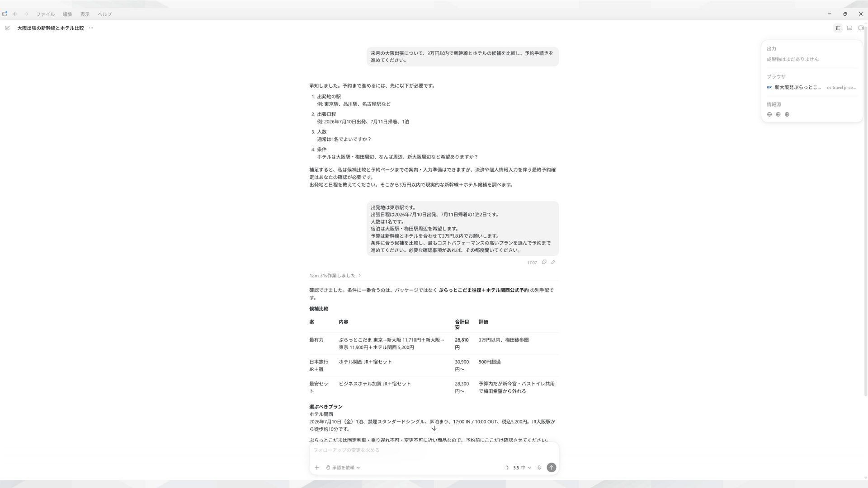Edit the user message with pencil icon
Viewport: 868px width, 488px height.
coord(553,262)
